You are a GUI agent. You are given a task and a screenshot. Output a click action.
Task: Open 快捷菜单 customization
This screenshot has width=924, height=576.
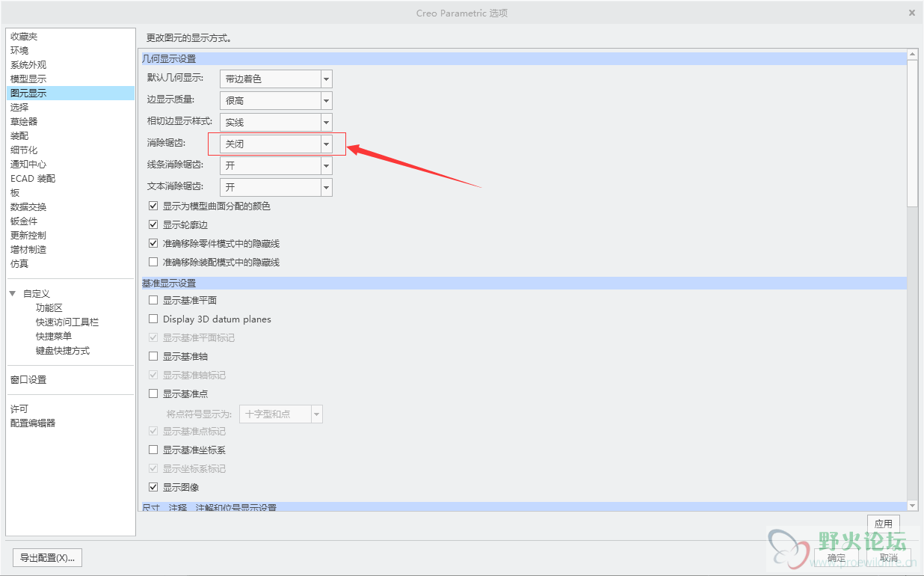pos(54,337)
